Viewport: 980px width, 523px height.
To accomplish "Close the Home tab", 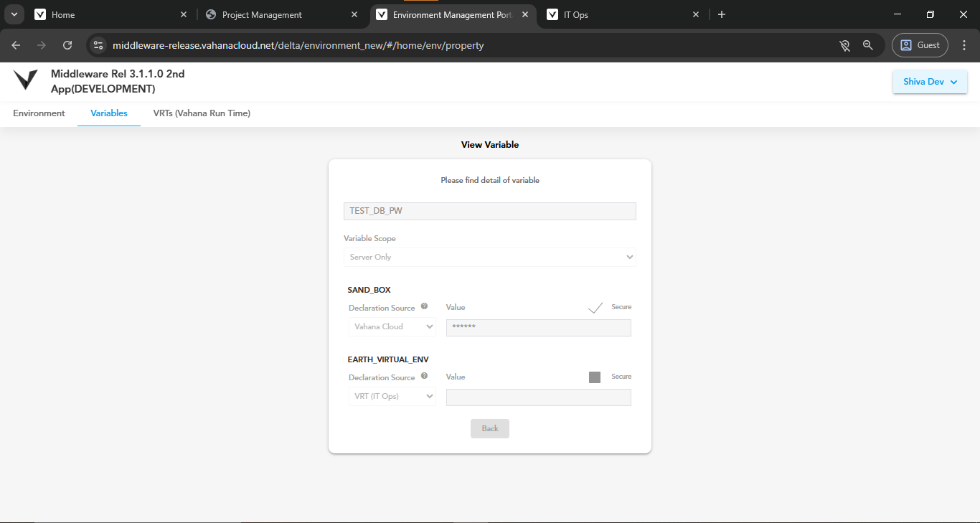I will [183, 14].
